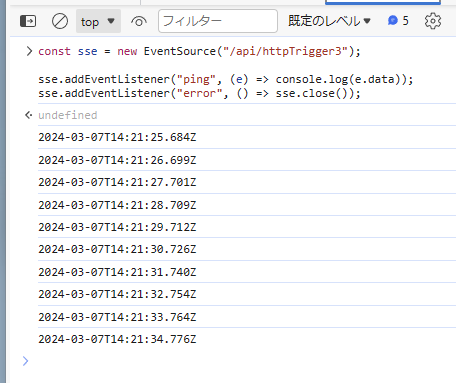
Task: Clear the console with the circle-slash icon
Action: point(60,21)
